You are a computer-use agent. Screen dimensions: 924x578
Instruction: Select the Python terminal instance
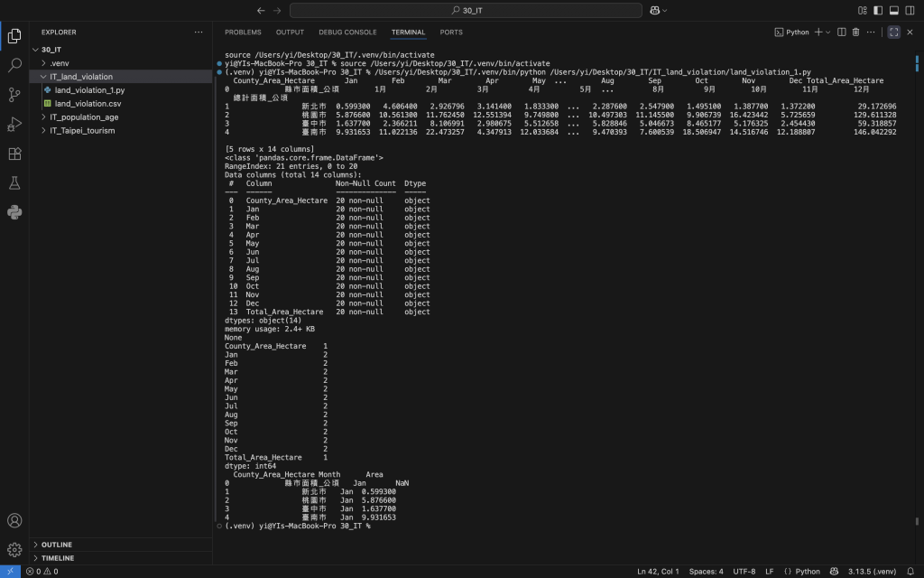(791, 33)
